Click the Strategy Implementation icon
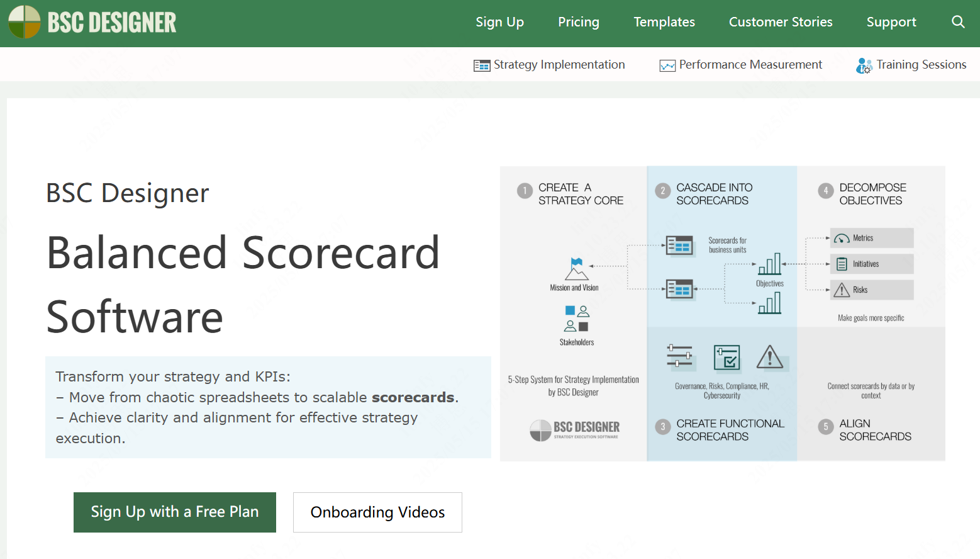980x559 pixels. (482, 65)
